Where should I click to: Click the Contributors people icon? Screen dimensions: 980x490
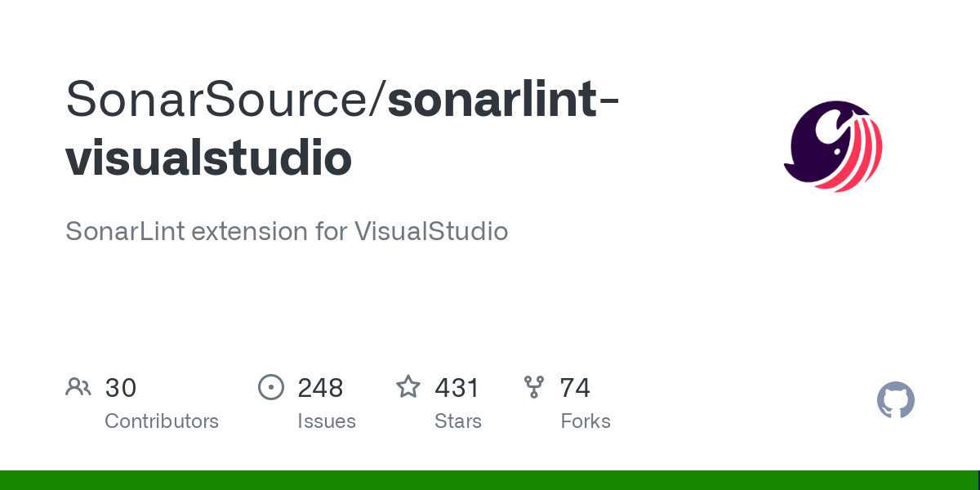pos(78,387)
